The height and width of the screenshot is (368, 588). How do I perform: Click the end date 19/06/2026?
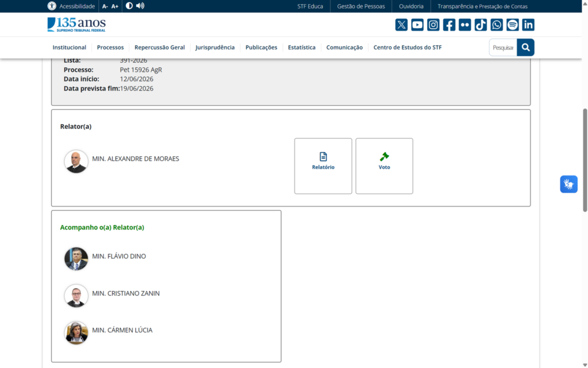pyautogui.click(x=137, y=89)
